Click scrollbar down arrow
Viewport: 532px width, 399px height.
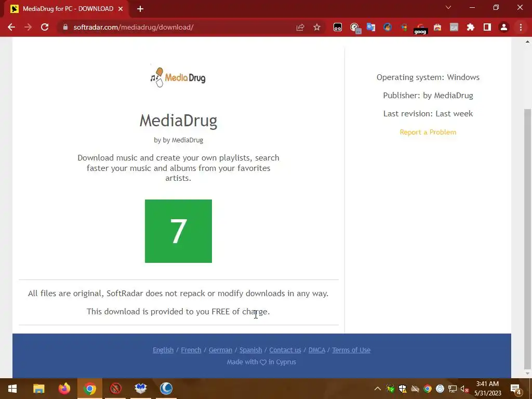coord(527,374)
